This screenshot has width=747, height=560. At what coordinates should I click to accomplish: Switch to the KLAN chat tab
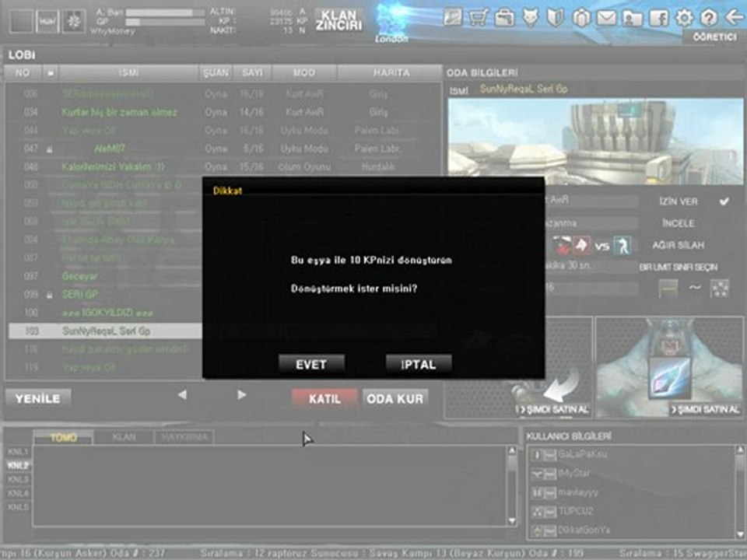point(124,437)
